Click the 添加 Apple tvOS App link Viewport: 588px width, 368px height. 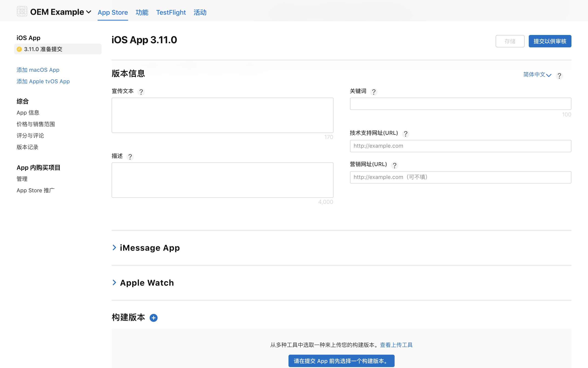[x=43, y=81]
